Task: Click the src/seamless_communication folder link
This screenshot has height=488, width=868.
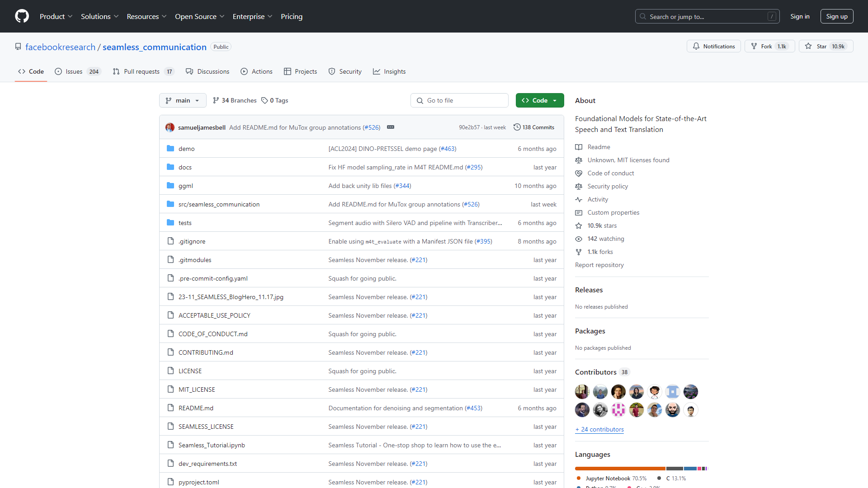Action: click(219, 204)
